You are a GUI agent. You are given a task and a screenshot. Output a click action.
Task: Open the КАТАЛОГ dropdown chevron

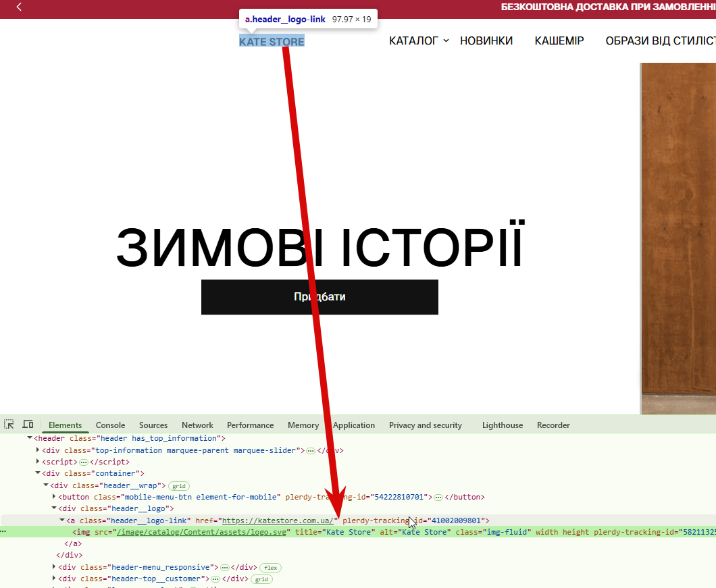click(446, 41)
